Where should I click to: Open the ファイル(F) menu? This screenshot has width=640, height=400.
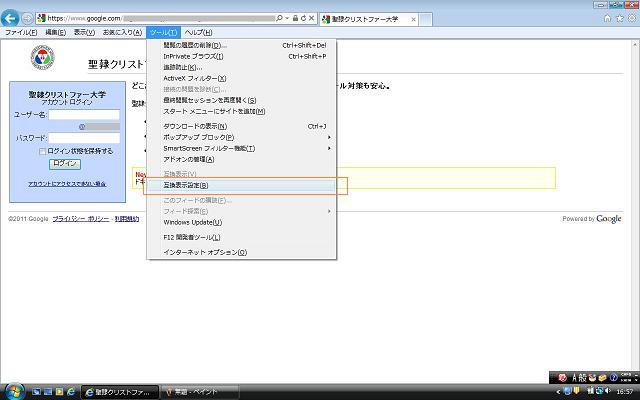(21, 32)
